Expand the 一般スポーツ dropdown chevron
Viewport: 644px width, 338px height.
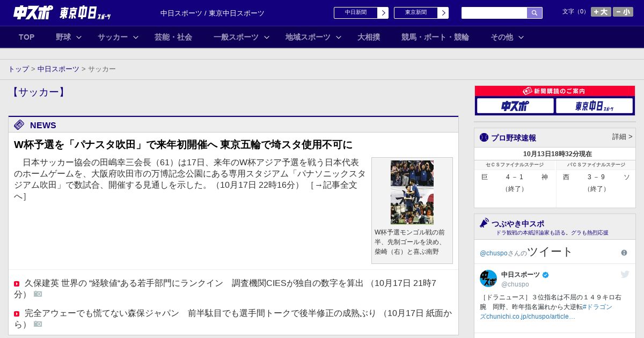click(x=267, y=37)
